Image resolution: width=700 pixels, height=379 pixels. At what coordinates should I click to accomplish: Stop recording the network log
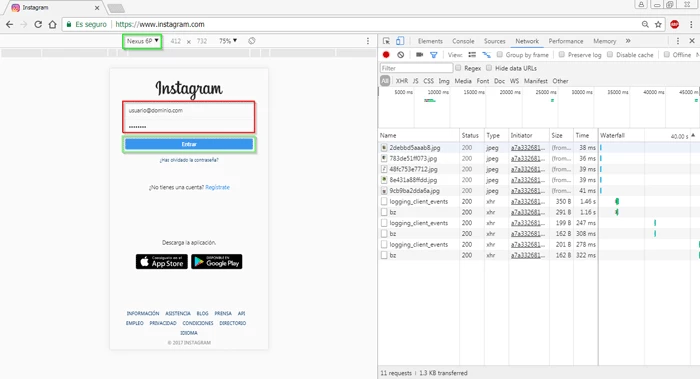(386, 54)
